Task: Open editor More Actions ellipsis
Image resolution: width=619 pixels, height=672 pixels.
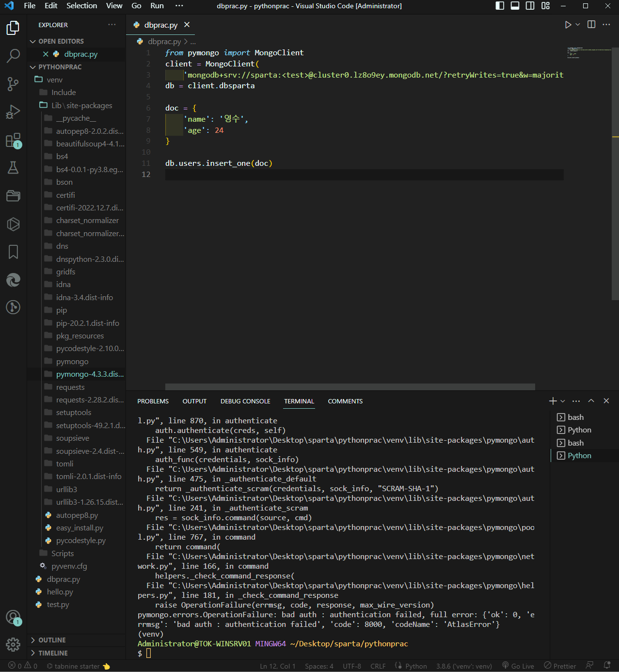Action: (x=606, y=25)
